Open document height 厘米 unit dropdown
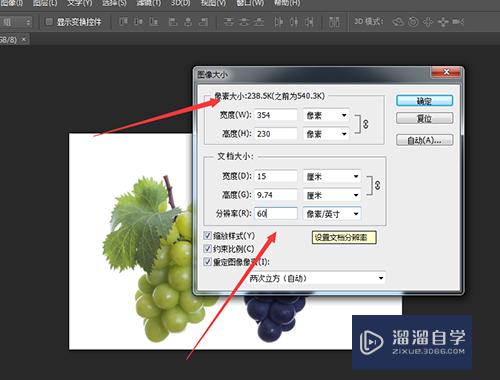 pos(332,195)
